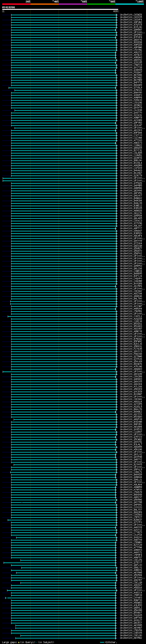Open hit UniRef100_B3TLM0
Screen dimensions: 146x644
131,27
